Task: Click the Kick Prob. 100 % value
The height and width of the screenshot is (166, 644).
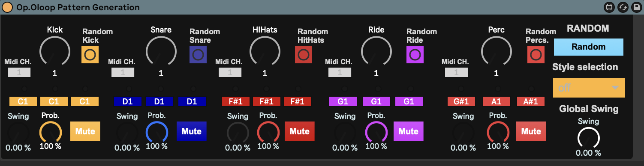Action: click(51, 147)
